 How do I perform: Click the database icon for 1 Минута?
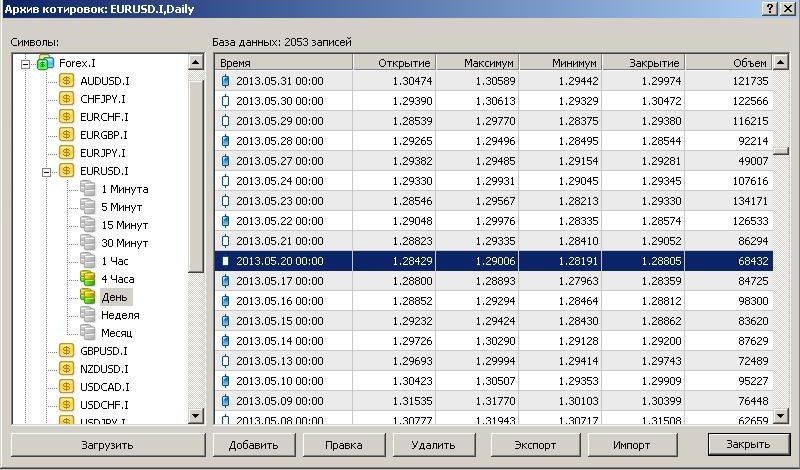pyautogui.click(x=88, y=188)
